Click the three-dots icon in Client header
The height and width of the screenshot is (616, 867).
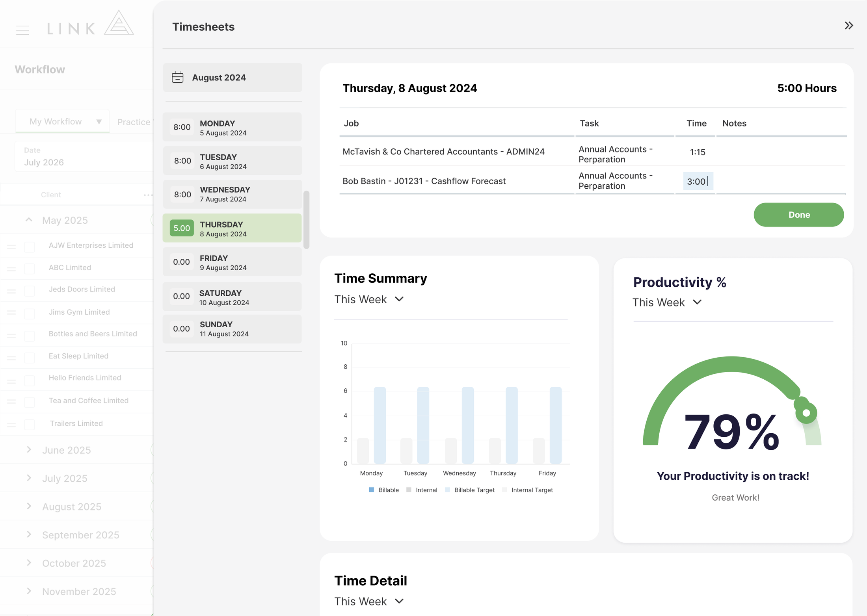[x=148, y=195]
